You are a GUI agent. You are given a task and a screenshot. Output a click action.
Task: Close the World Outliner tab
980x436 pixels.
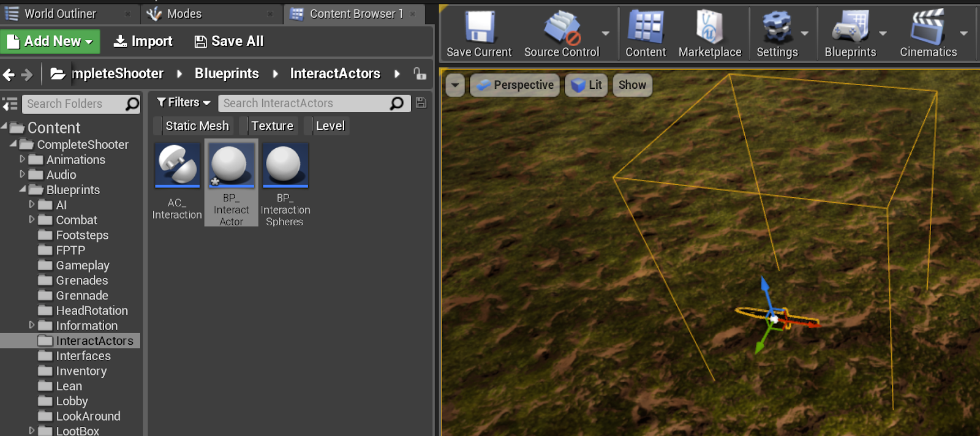coord(127,13)
